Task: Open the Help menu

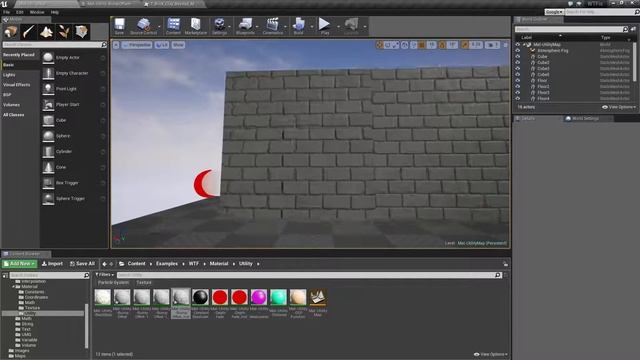Action: click(55, 12)
